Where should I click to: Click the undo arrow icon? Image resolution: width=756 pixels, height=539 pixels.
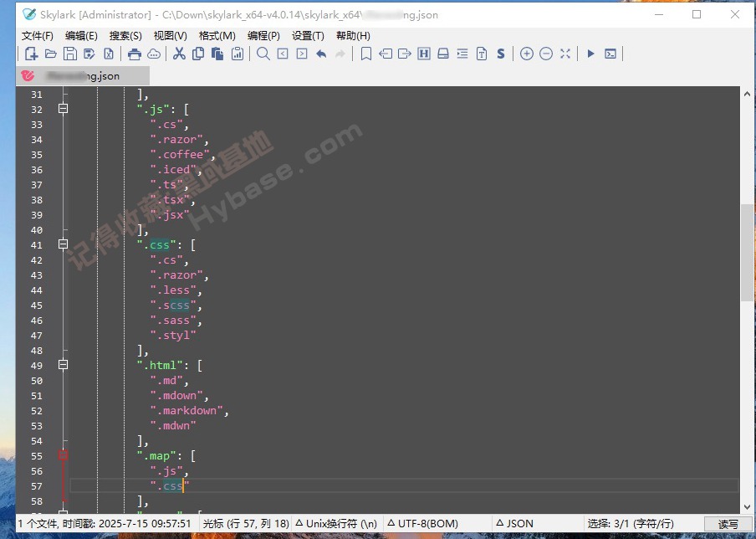click(321, 54)
